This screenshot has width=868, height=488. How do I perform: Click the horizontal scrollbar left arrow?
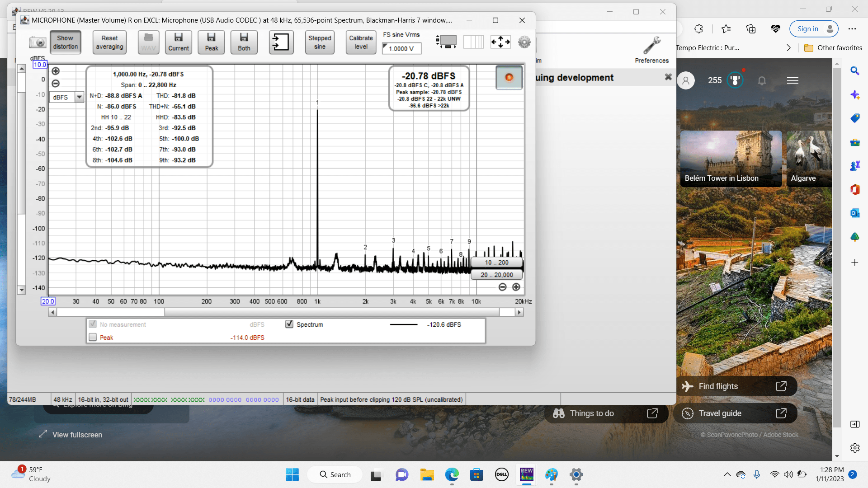point(52,312)
